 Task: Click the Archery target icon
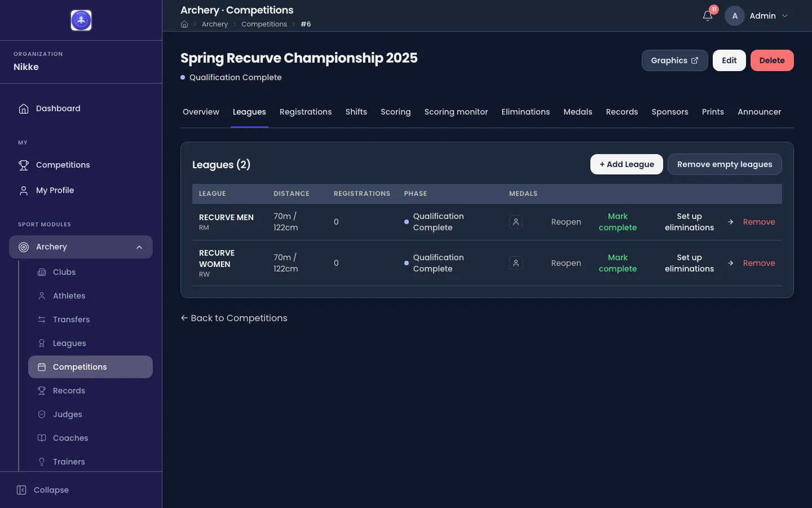(24, 247)
